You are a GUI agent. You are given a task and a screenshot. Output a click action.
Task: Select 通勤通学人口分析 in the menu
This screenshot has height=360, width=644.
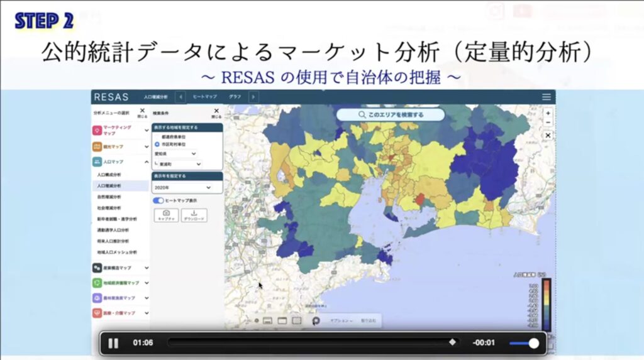click(113, 231)
